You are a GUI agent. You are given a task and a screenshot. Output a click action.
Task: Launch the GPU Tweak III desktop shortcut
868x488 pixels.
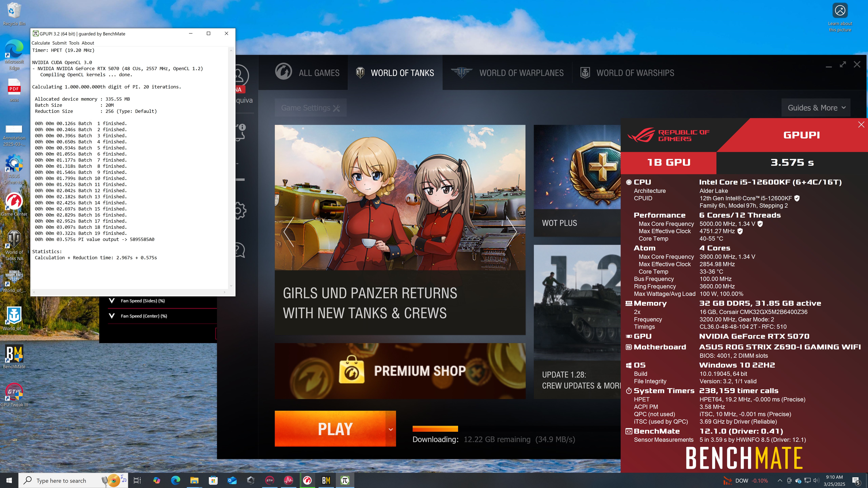pyautogui.click(x=14, y=395)
